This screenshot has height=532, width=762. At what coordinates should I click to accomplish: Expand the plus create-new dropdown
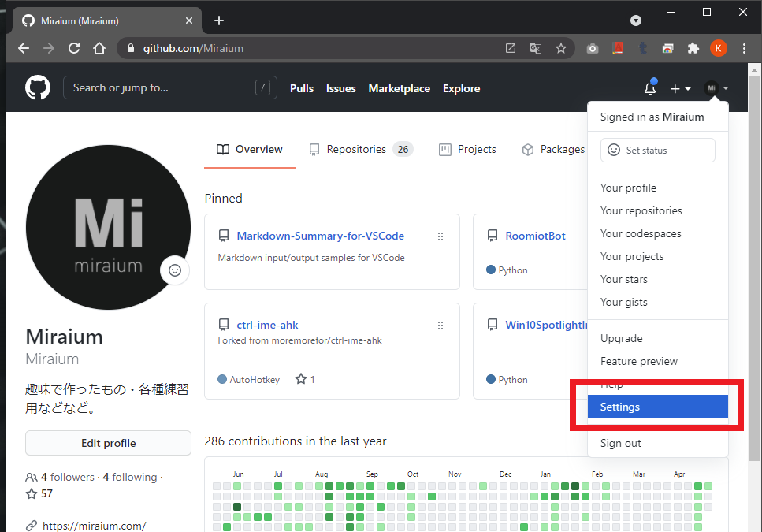(x=680, y=89)
